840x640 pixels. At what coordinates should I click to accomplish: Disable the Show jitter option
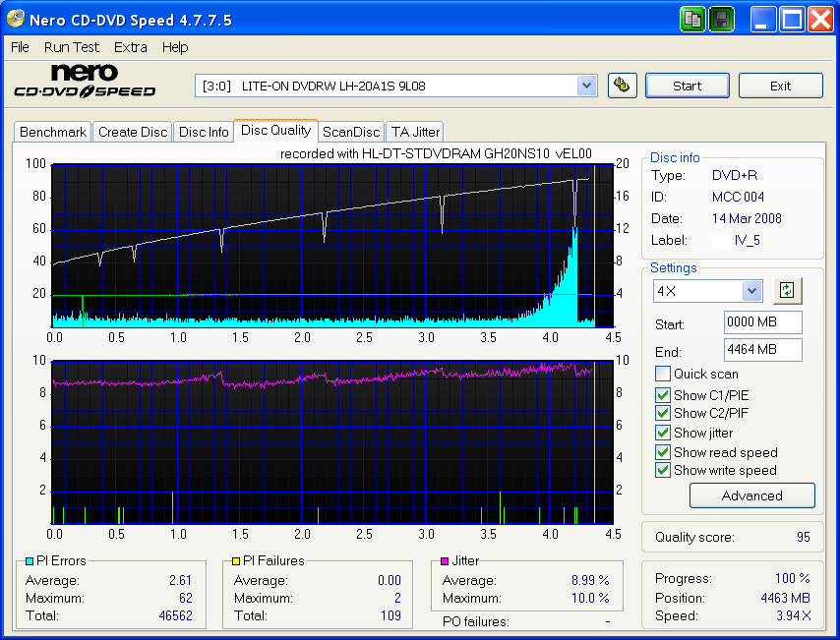point(663,433)
